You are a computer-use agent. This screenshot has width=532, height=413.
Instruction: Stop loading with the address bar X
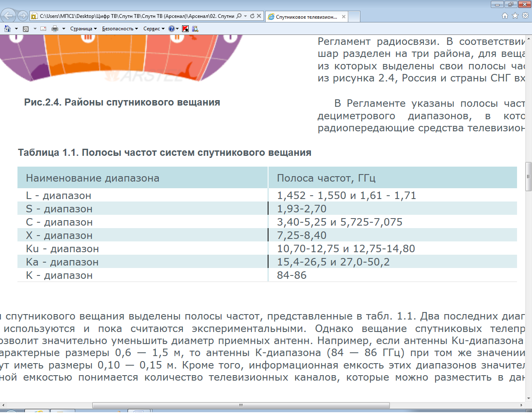click(259, 16)
